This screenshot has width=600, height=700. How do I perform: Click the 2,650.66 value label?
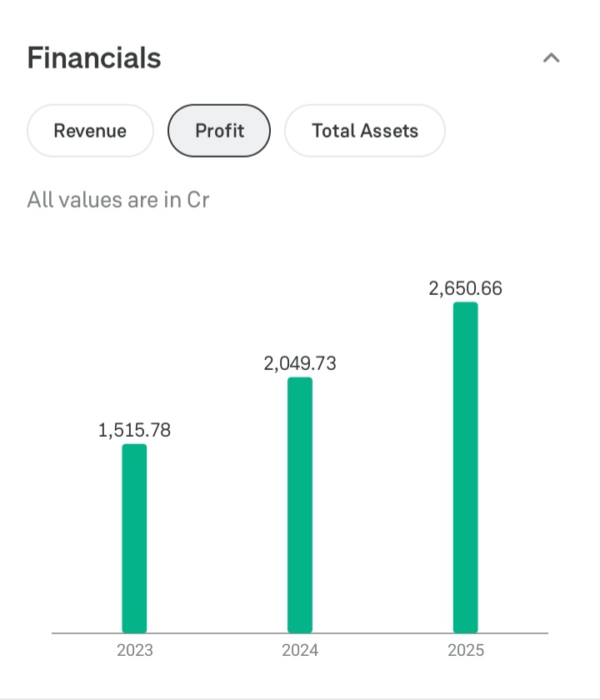tap(466, 288)
